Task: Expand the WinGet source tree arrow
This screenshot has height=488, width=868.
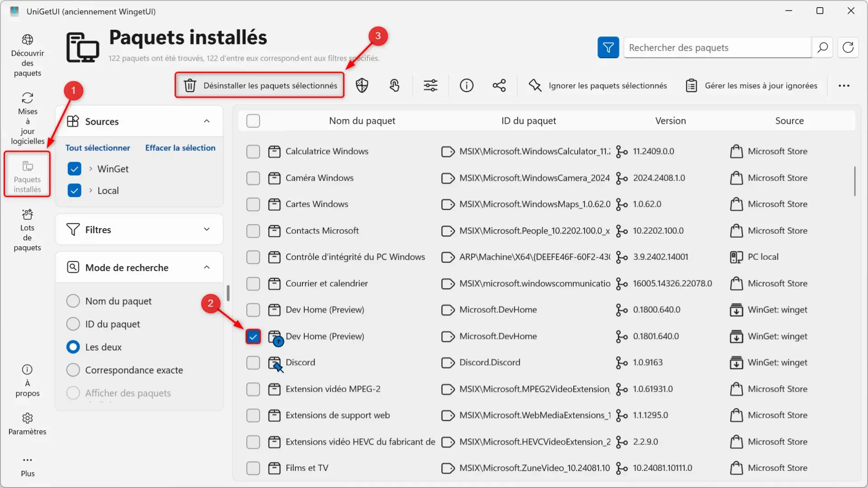Action: (x=91, y=169)
